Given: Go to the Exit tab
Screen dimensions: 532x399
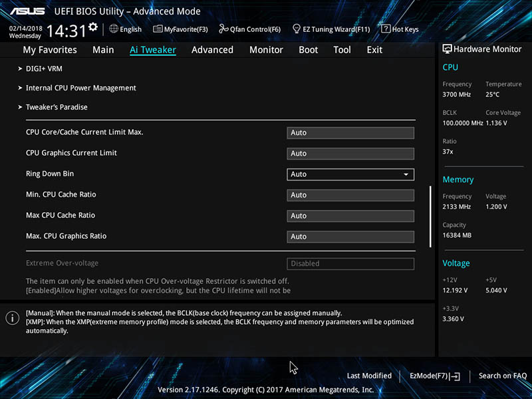Looking at the screenshot, I should tap(374, 50).
